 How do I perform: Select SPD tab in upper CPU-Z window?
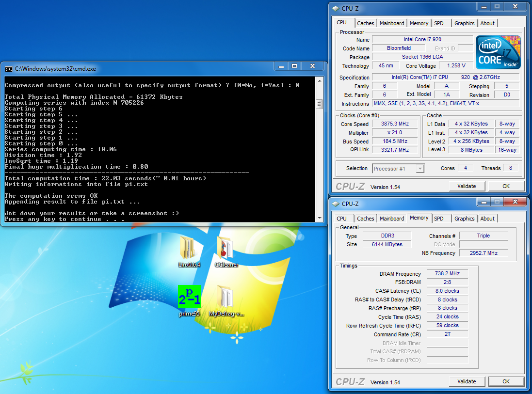coord(439,23)
